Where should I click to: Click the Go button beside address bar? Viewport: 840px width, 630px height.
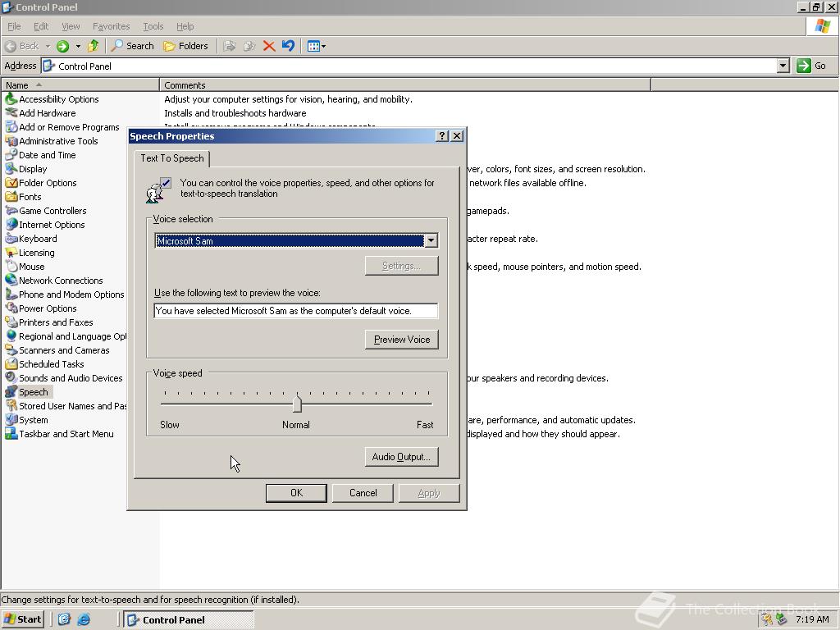click(x=811, y=66)
